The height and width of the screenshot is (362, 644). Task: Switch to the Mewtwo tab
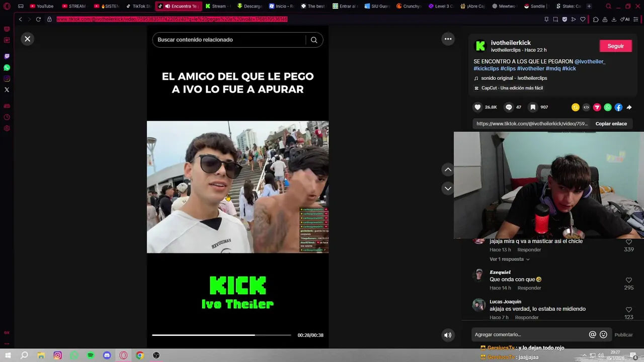(x=504, y=6)
